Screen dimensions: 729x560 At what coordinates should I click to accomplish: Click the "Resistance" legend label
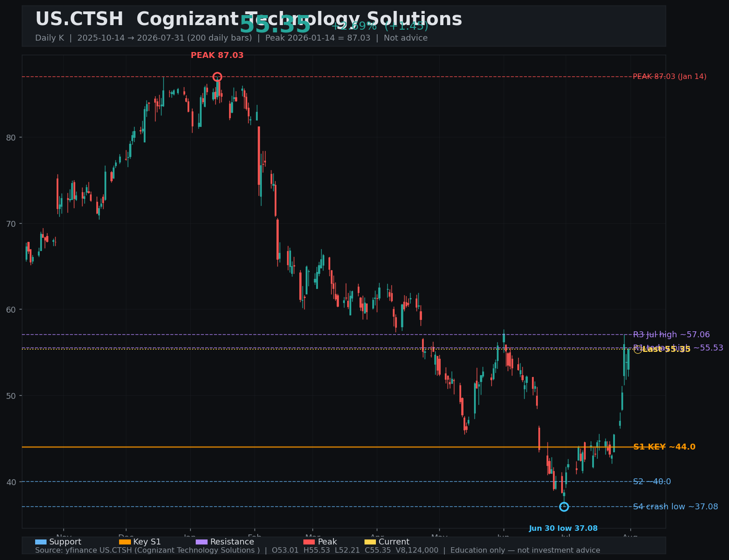point(232,542)
